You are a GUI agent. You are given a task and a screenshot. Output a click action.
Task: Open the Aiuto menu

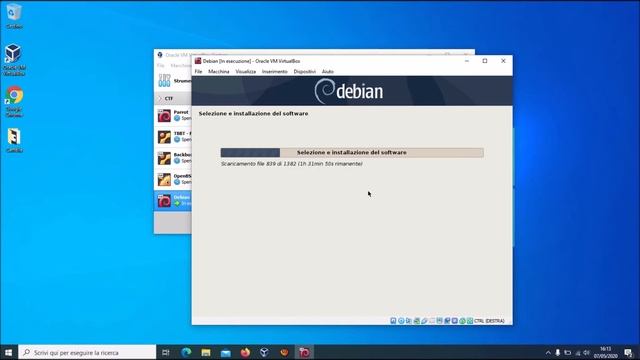(x=328, y=71)
